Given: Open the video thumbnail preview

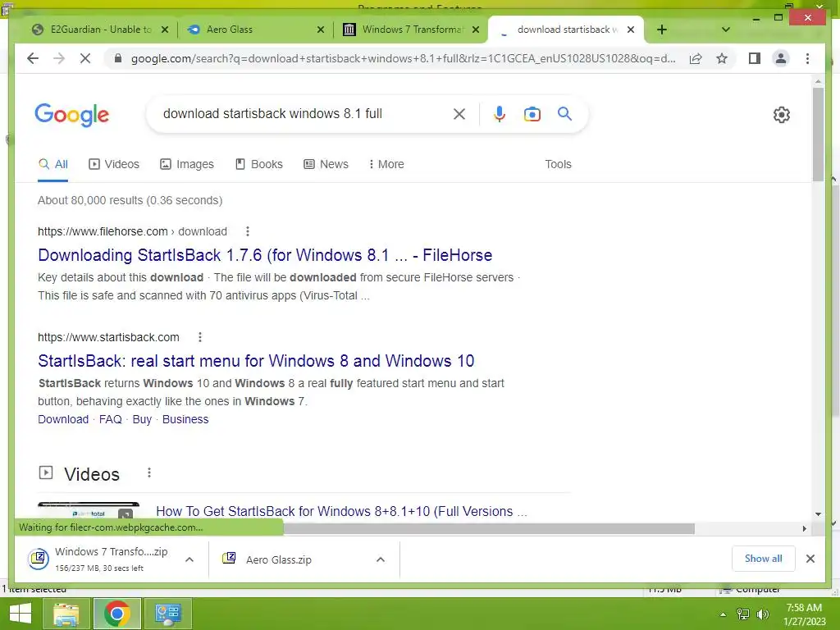Looking at the screenshot, I should pos(89,511).
